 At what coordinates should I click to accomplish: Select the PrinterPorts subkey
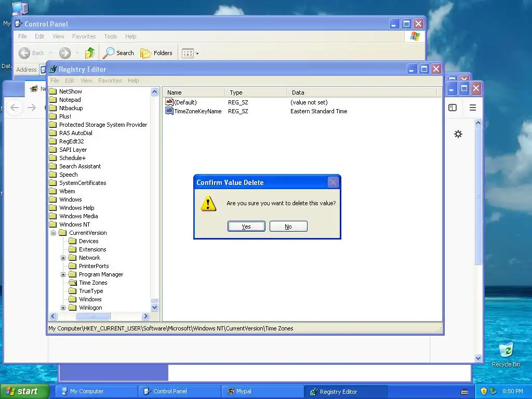[x=94, y=266]
